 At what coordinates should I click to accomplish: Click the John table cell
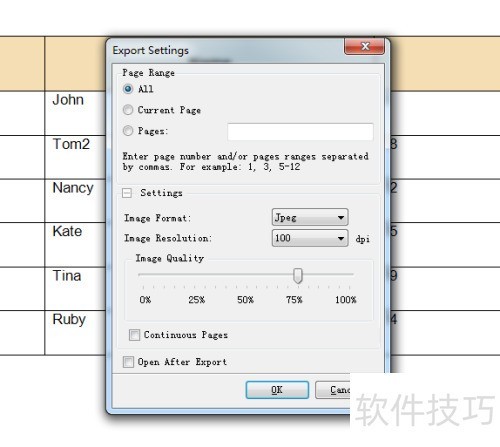pos(75,113)
